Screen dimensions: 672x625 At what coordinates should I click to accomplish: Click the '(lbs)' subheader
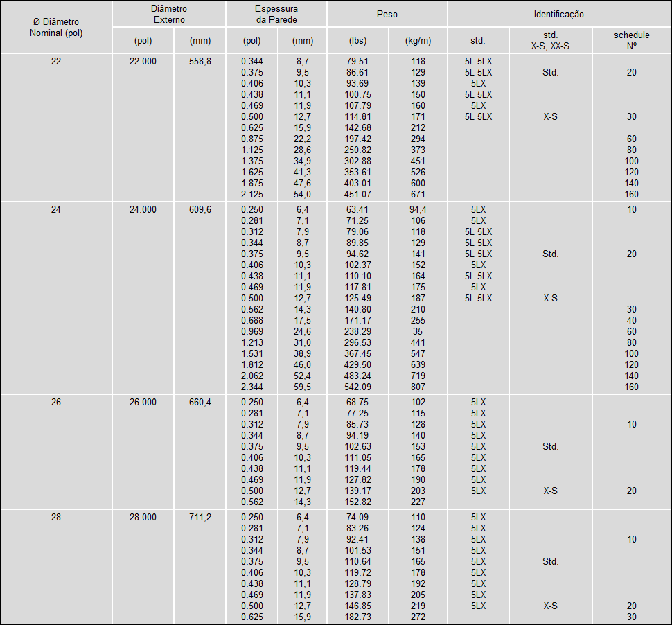(358, 41)
